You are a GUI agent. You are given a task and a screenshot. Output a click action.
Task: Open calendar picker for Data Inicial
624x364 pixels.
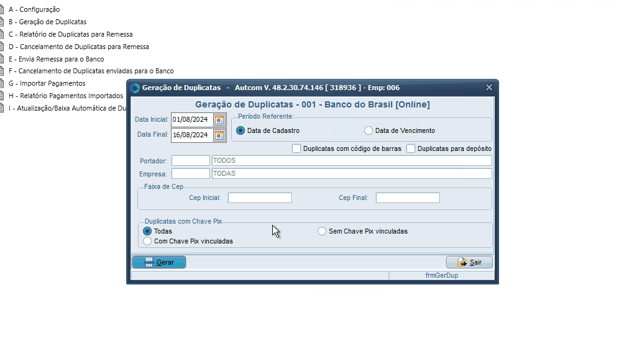click(x=219, y=120)
